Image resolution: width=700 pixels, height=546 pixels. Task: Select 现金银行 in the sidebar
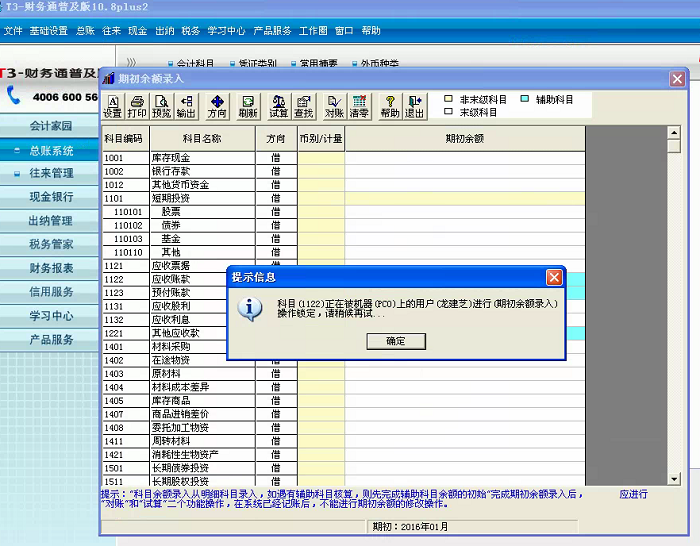click(x=51, y=197)
